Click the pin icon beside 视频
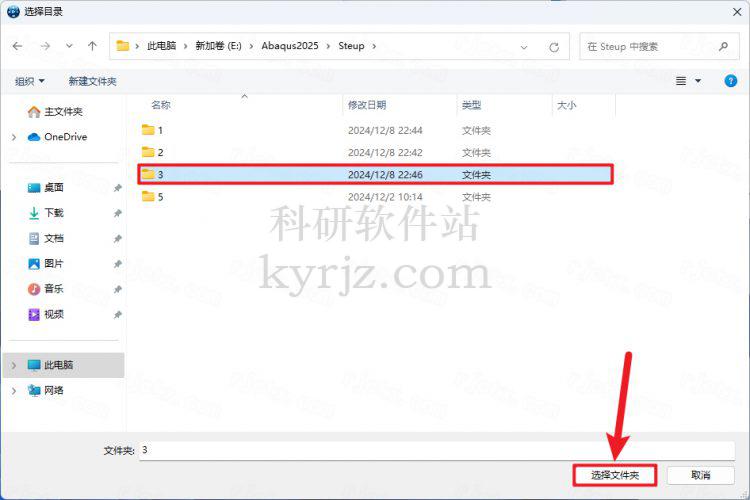The width and height of the screenshot is (750, 500). coord(118,315)
